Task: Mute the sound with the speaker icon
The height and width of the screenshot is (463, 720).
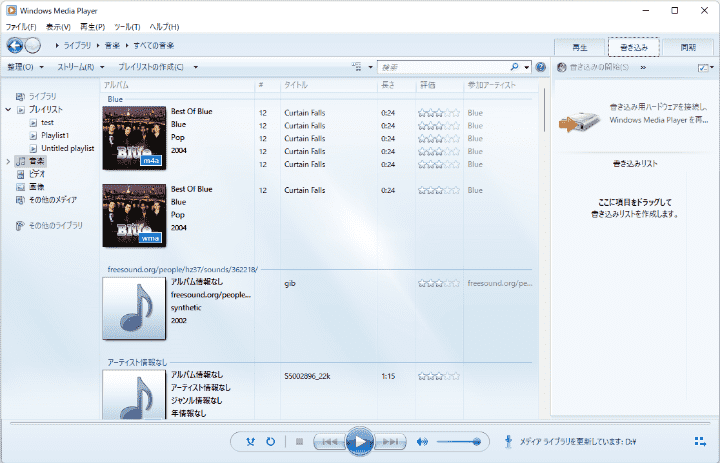Action: 422,442
